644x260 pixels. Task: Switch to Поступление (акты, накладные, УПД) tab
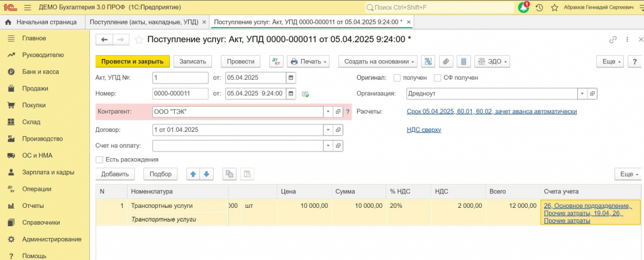tap(144, 22)
